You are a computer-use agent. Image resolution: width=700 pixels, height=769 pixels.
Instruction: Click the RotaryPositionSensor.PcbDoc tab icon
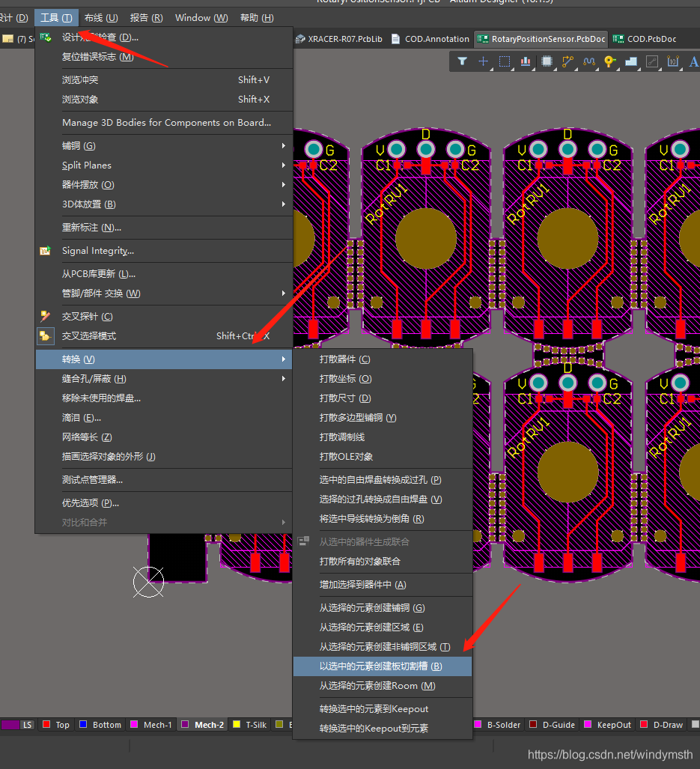click(482, 39)
